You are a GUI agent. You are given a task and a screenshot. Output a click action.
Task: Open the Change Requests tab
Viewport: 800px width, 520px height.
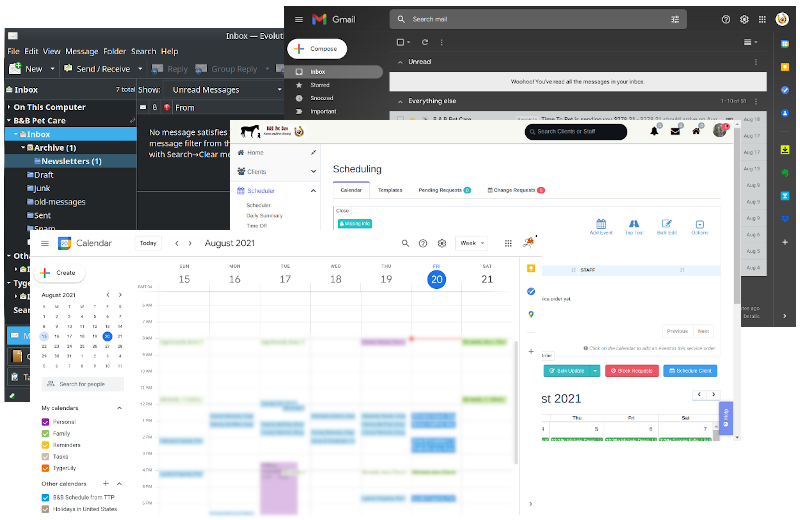click(516, 190)
